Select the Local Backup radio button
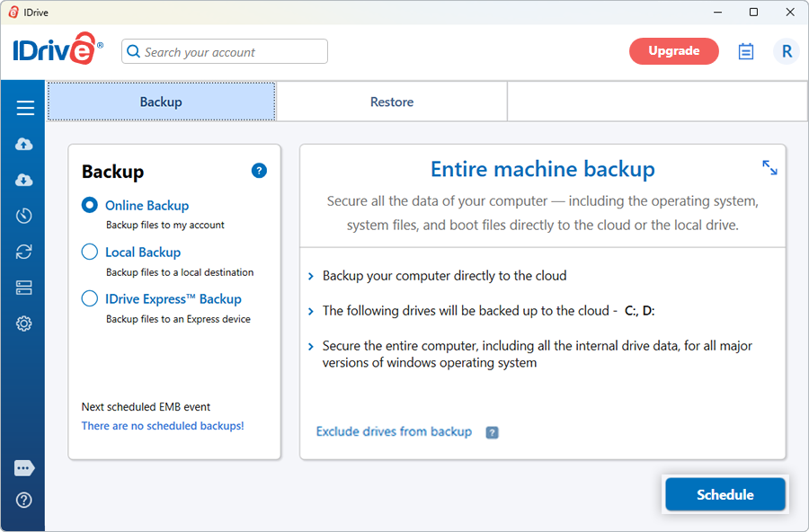 (89, 252)
